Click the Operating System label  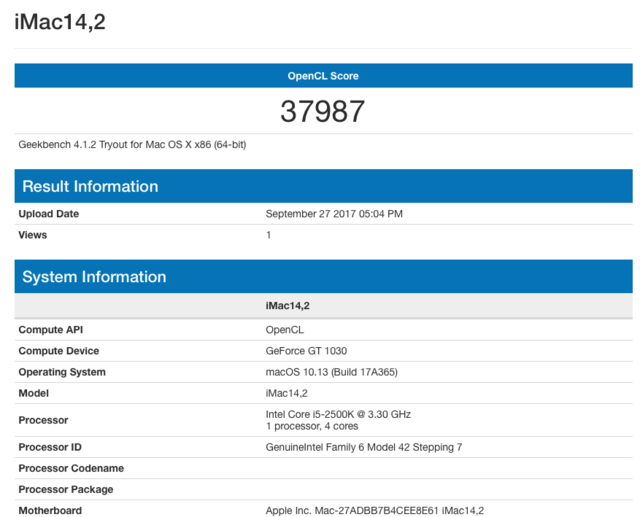(x=62, y=372)
